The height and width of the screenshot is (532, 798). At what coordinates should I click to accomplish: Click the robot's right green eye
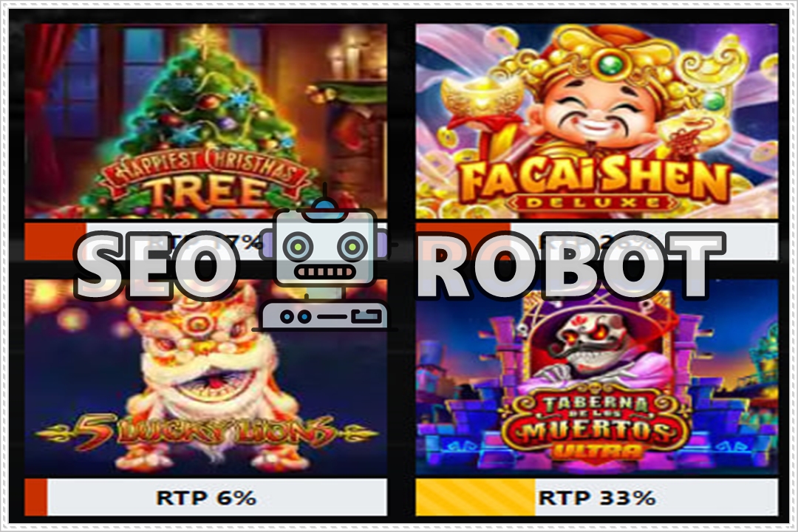(352, 246)
